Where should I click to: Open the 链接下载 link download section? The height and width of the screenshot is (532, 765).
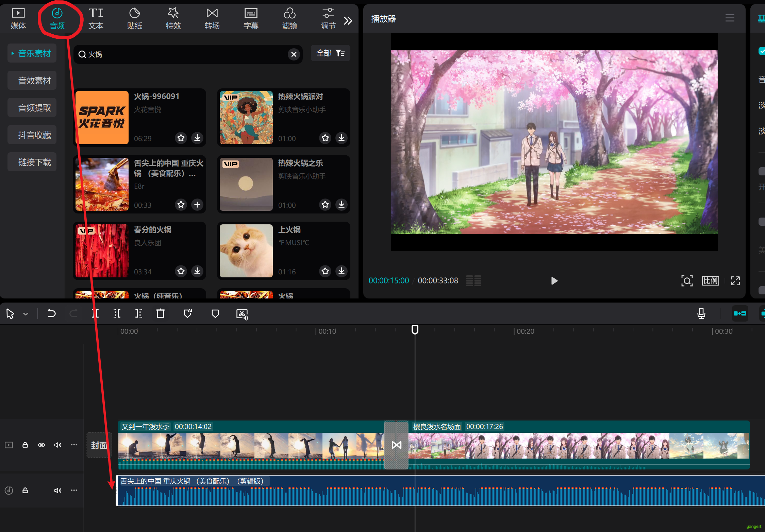coord(32,162)
